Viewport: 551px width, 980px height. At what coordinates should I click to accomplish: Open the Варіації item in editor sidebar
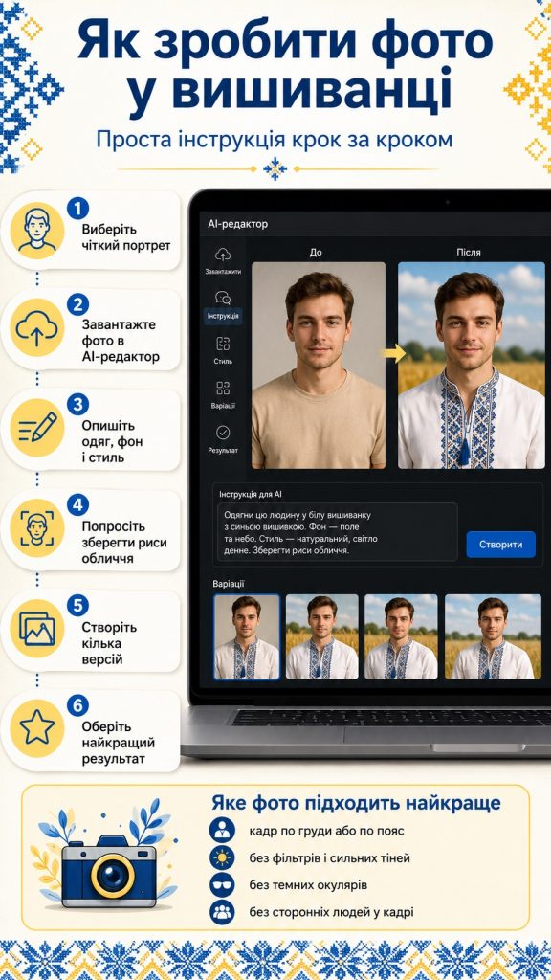[223, 395]
